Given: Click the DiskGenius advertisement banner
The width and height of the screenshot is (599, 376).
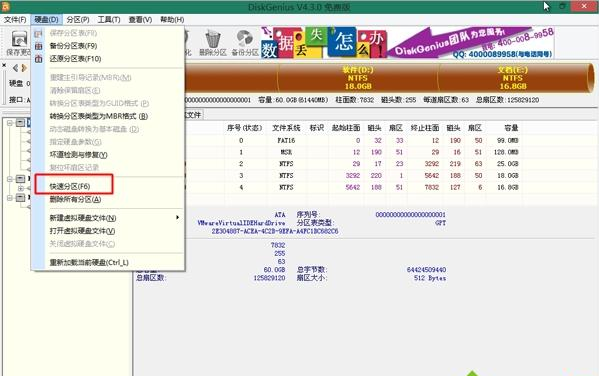Looking at the screenshot, I should [x=407, y=42].
